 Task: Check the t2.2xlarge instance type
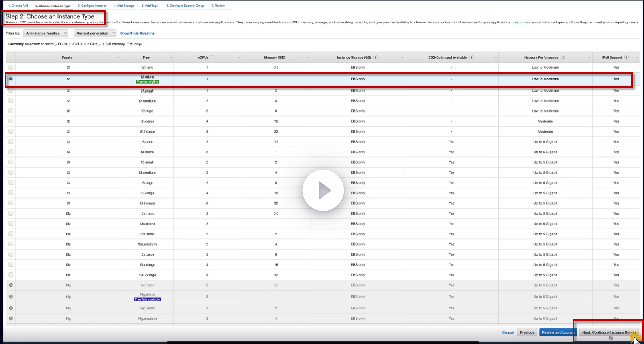click(11, 131)
